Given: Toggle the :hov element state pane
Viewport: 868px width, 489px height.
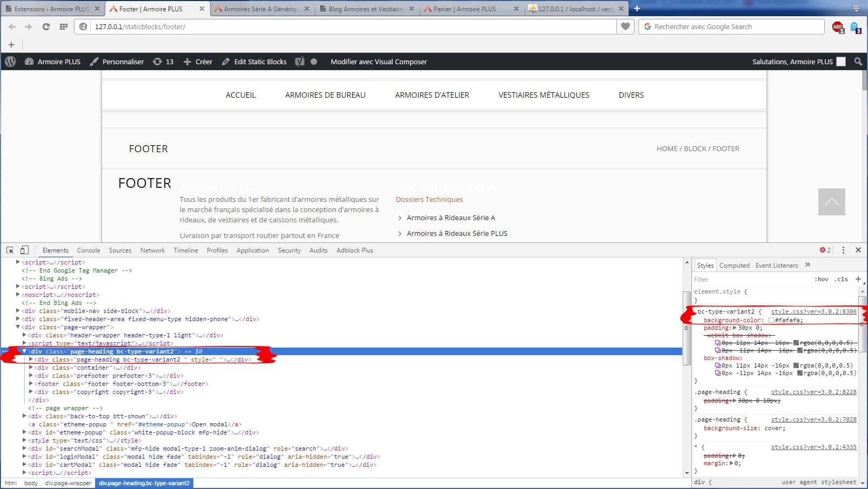Looking at the screenshot, I should point(821,279).
